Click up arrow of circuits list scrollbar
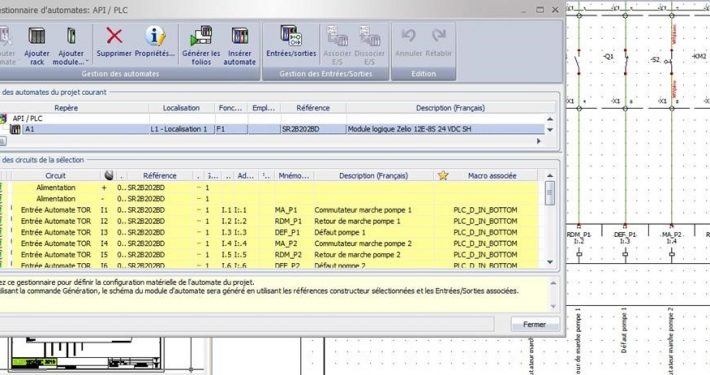The image size is (710, 375). pos(550,175)
